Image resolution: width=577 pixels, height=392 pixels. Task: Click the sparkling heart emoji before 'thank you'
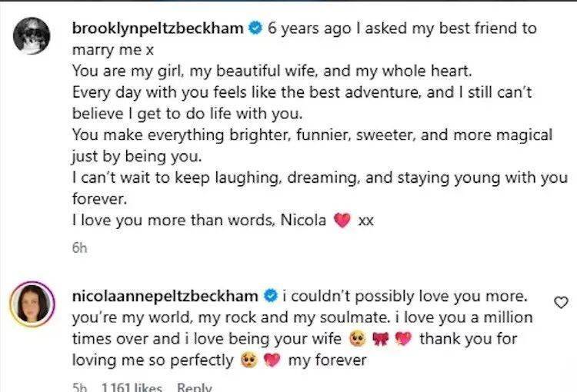pos(403,339)
